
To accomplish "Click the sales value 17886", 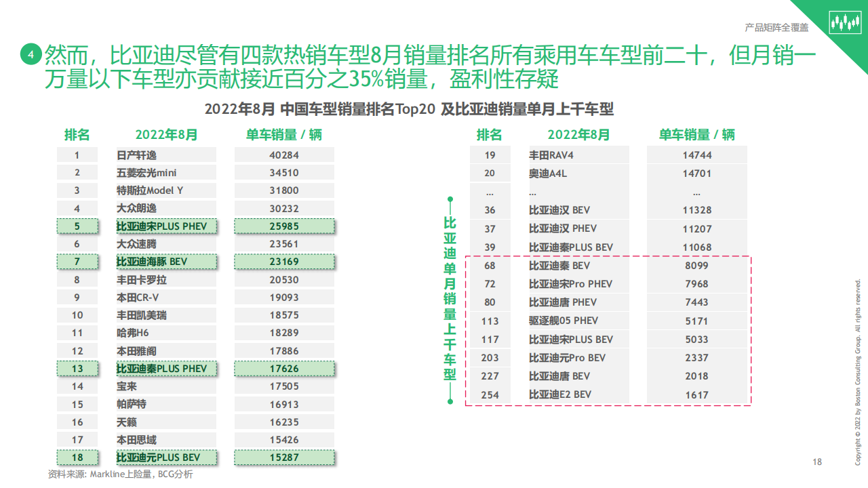I will [x=284, y=350].
